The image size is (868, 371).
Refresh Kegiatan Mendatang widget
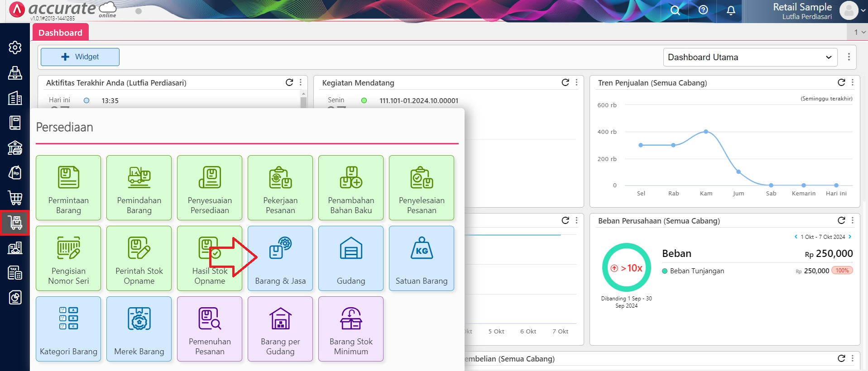(x=565, y=82)
